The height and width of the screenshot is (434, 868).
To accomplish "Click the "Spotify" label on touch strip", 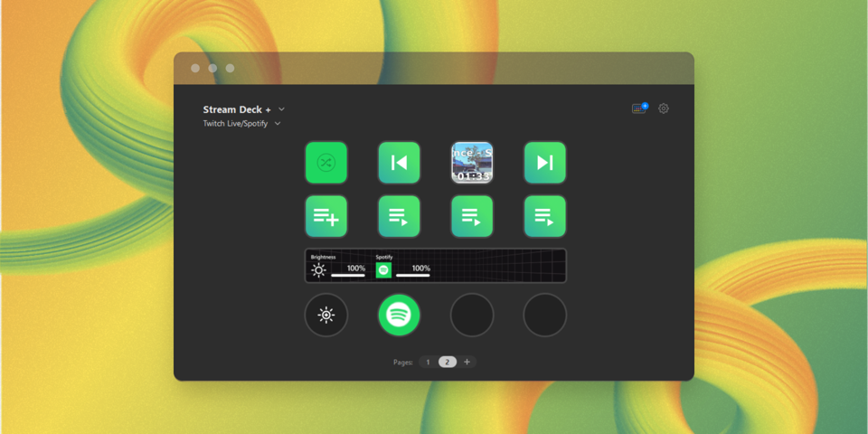I will 384,257.
